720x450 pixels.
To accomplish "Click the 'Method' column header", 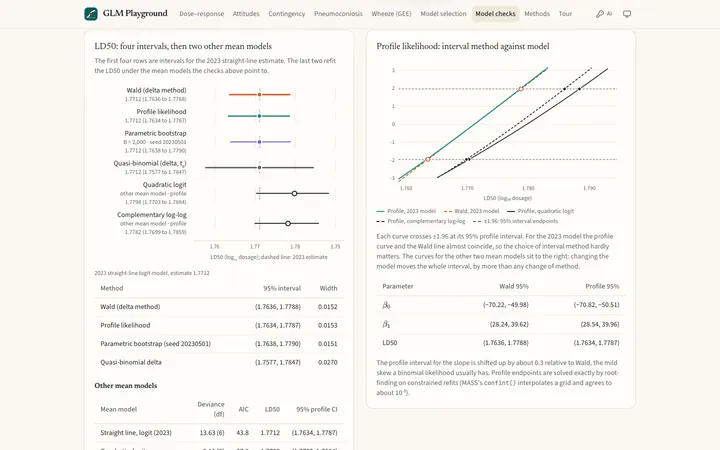I will [112, 288].
